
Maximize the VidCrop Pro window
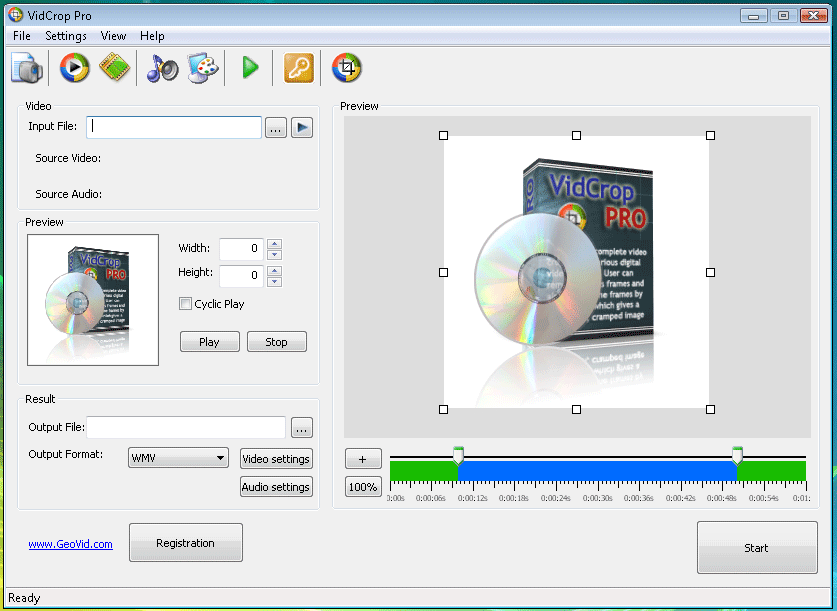[783, 15]
